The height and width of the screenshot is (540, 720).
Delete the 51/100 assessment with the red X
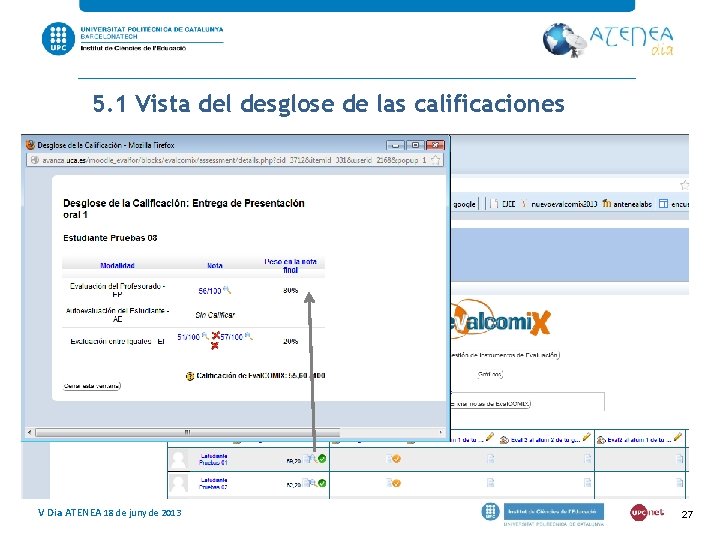(x=215, y=336)
